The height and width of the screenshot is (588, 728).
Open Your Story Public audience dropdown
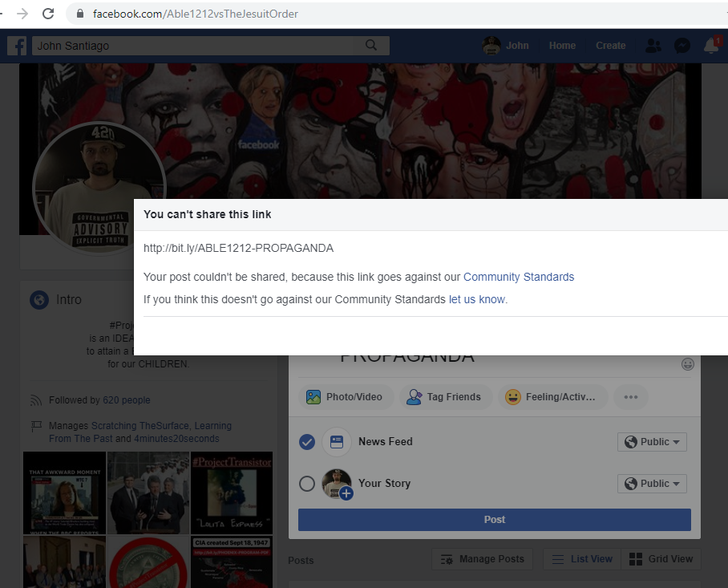[x=652, y=484]
